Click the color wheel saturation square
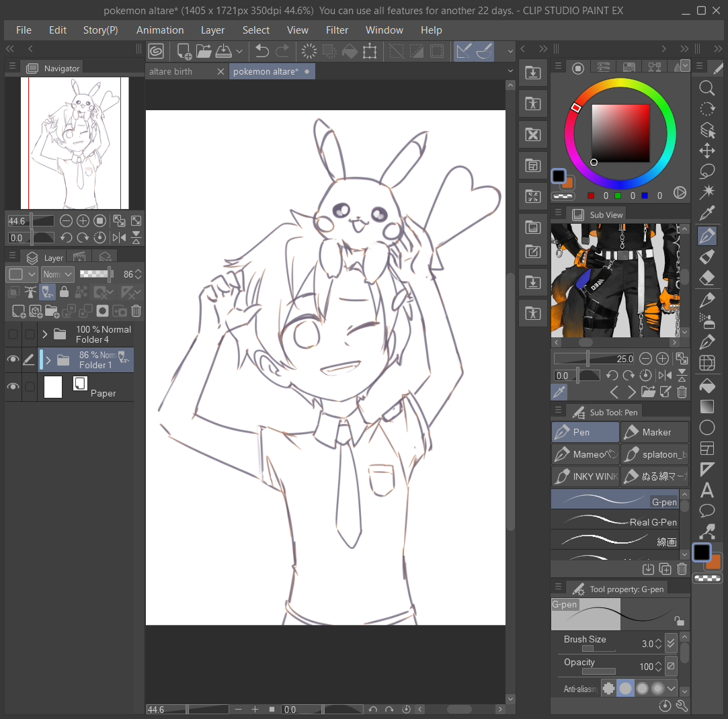 coord(620,133)
